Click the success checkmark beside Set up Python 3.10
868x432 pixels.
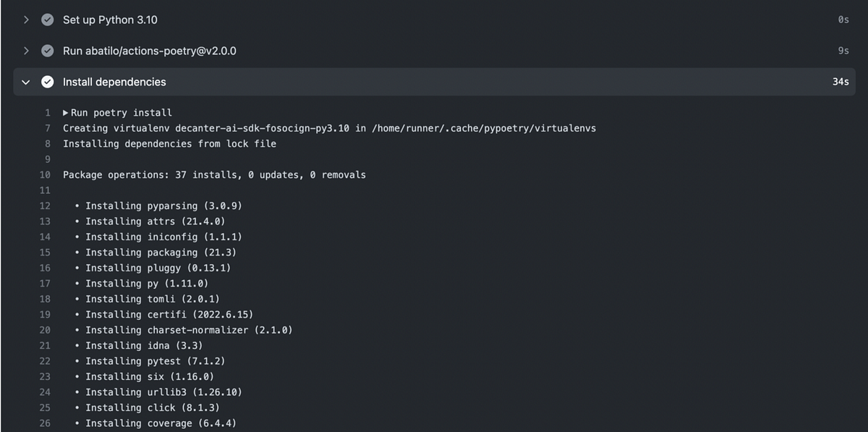[47, 20]
